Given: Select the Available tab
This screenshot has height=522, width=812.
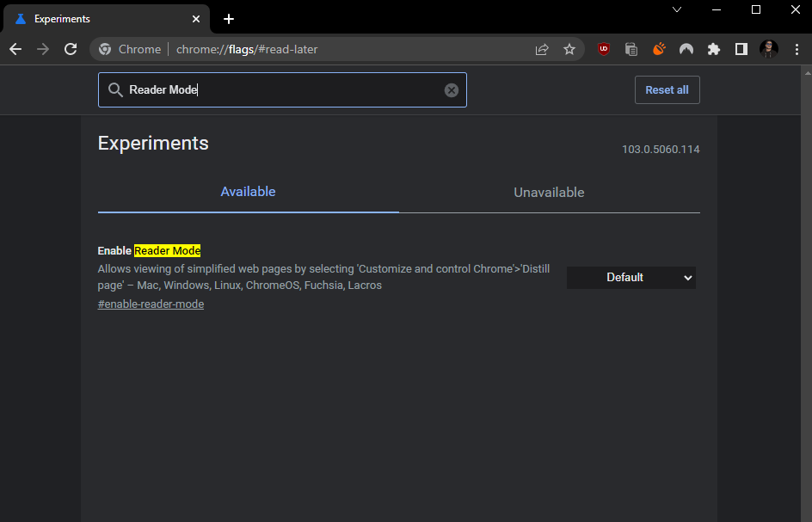Looking at the screenshot, I should point(248,192).
